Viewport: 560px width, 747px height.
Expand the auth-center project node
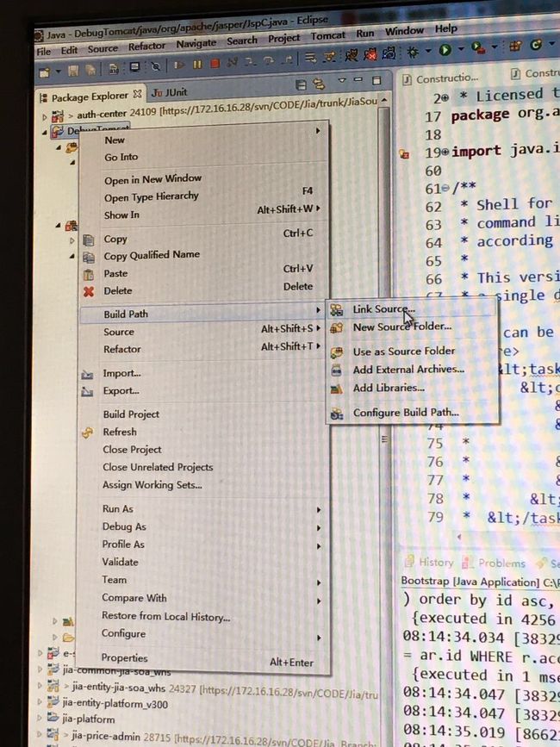44,117
